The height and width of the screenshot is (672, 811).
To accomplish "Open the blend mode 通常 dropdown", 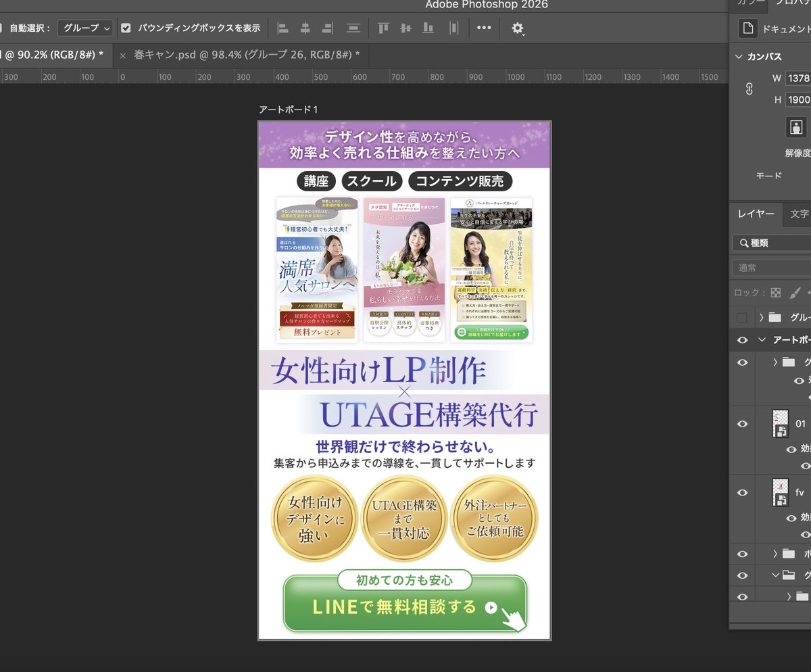I will [772, 268].
